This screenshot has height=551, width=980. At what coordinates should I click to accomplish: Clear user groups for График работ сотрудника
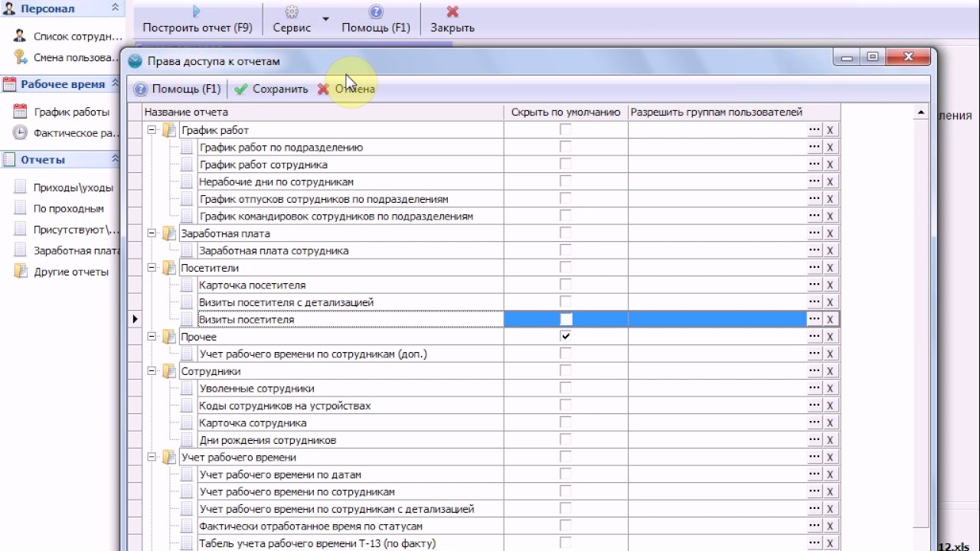831,165
